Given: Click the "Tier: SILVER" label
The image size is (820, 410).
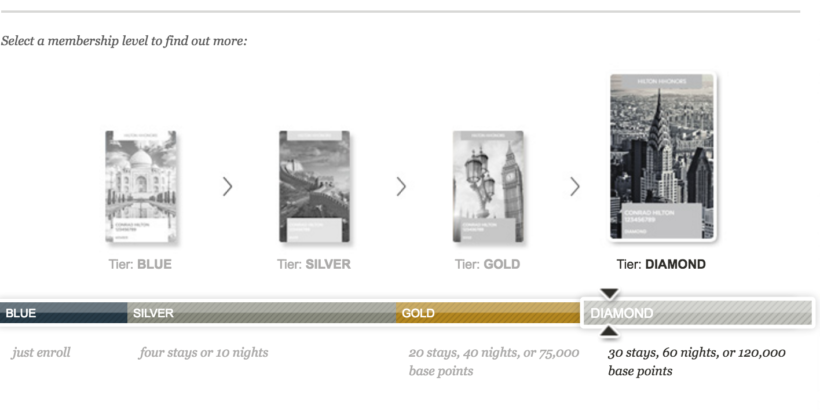Looking at the screenshot, I should (x=314, y=265).
